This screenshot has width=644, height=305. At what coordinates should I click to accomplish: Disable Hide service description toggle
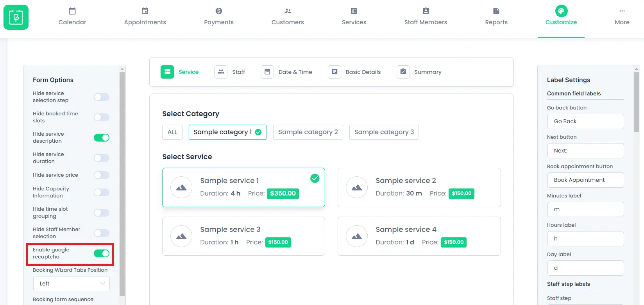102,138
